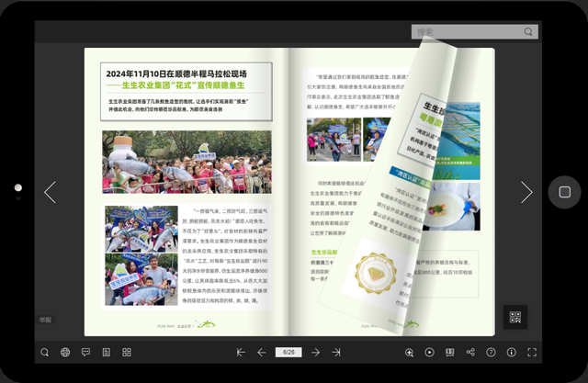588x383 pixels.
Task: Click the chef plate dish photo
Action: 453,207
